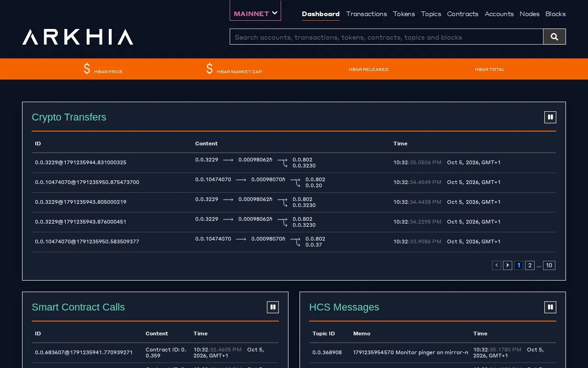The height and width of the screenshot is (368, 588).
Task: Open the Topics tab
Action: click(431, 14)
